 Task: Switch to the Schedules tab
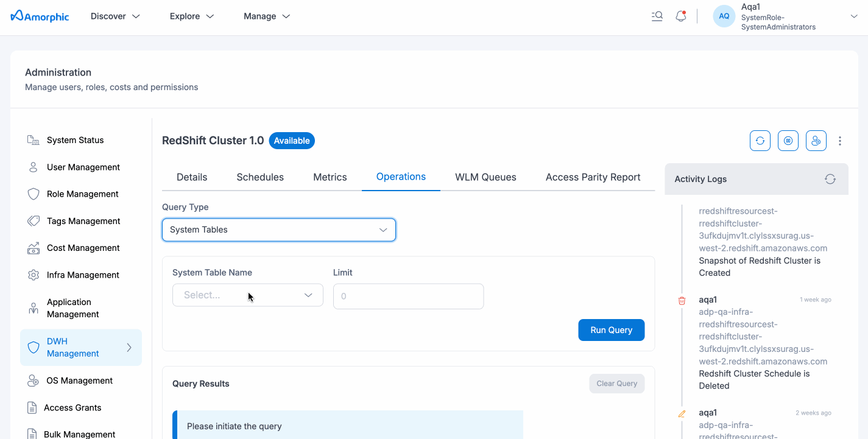(x=260, y=177)
